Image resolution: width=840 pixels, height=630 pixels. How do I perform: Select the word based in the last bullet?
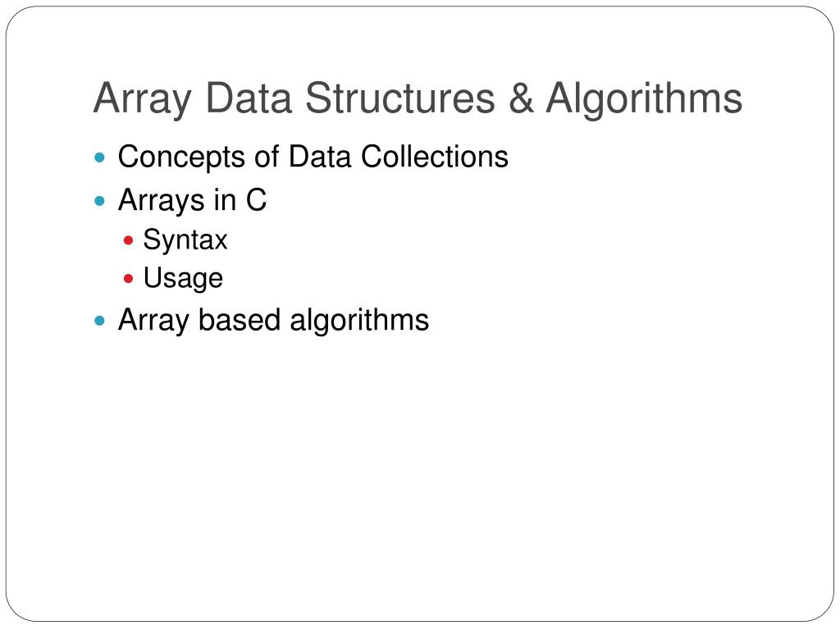click(240, 320)
